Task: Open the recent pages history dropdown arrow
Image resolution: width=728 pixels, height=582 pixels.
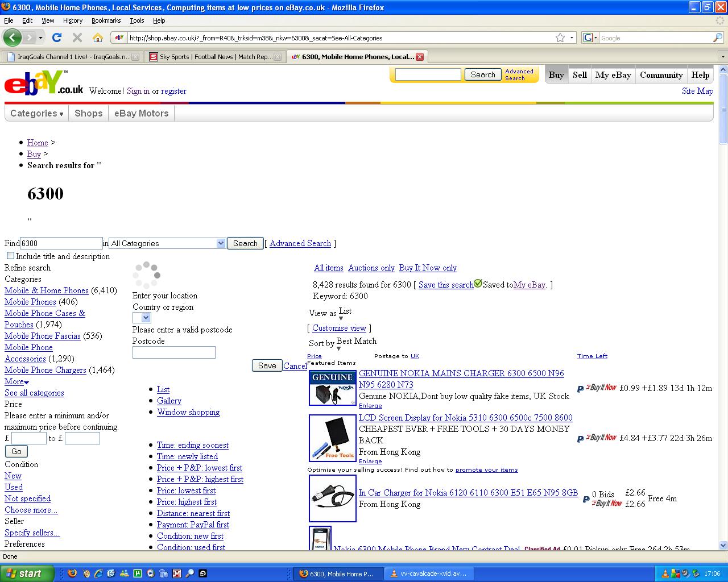Action: click(x=40, y=38)
